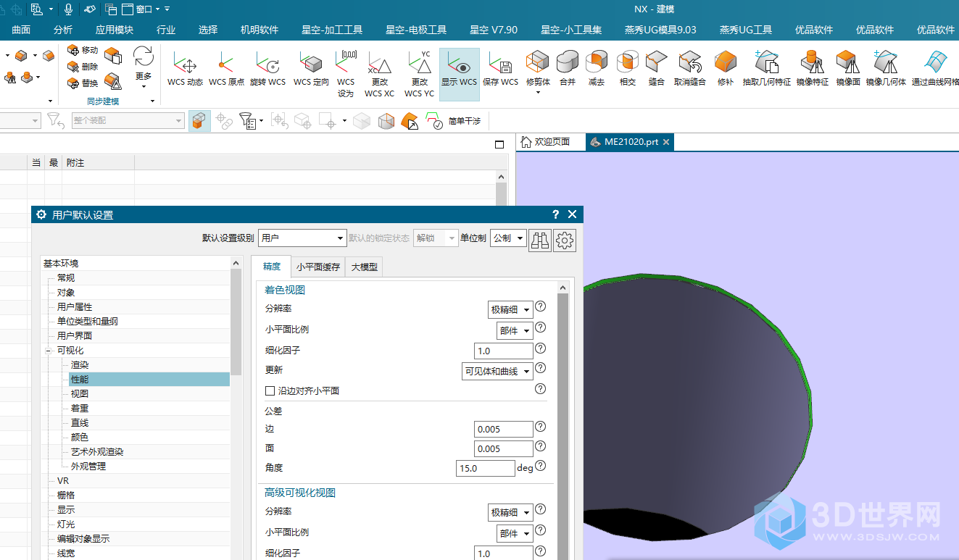Click the 取消缝合 tool
This screenshot has width=959, height=560.
689,69
